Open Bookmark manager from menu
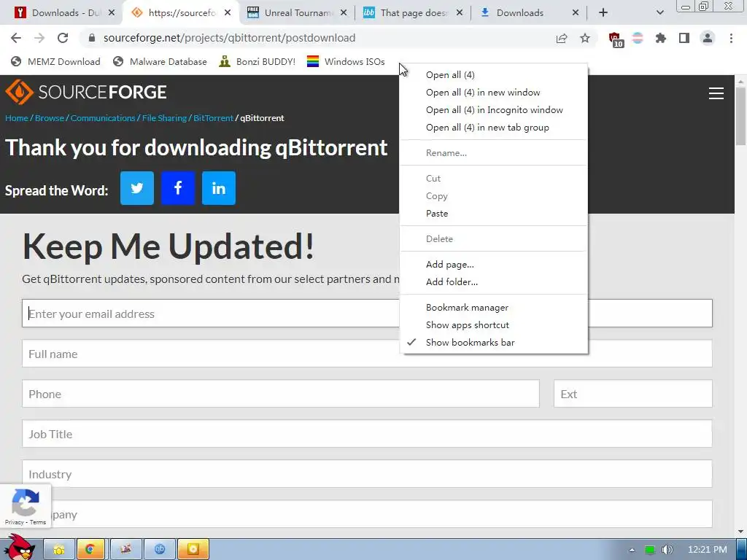This screenshot has width=747, height=560. click(494, 308)
